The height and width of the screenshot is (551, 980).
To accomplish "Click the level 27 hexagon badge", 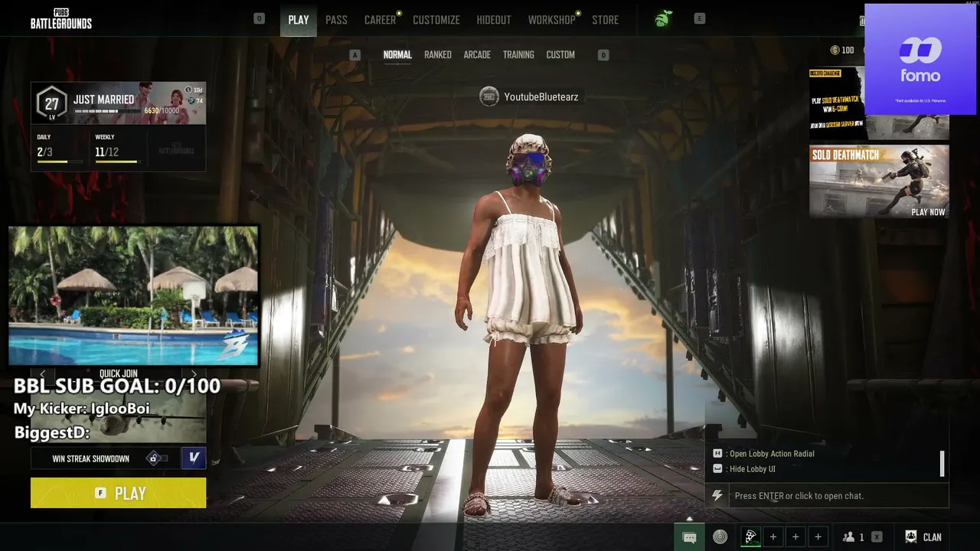I will pyautogui.click(x=51, y=103).
